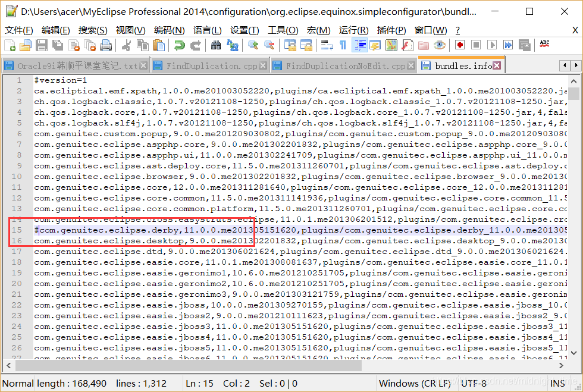Click the Redo arrow icon
This screenshot has height=392, width=583.
[x=196, y=45]
